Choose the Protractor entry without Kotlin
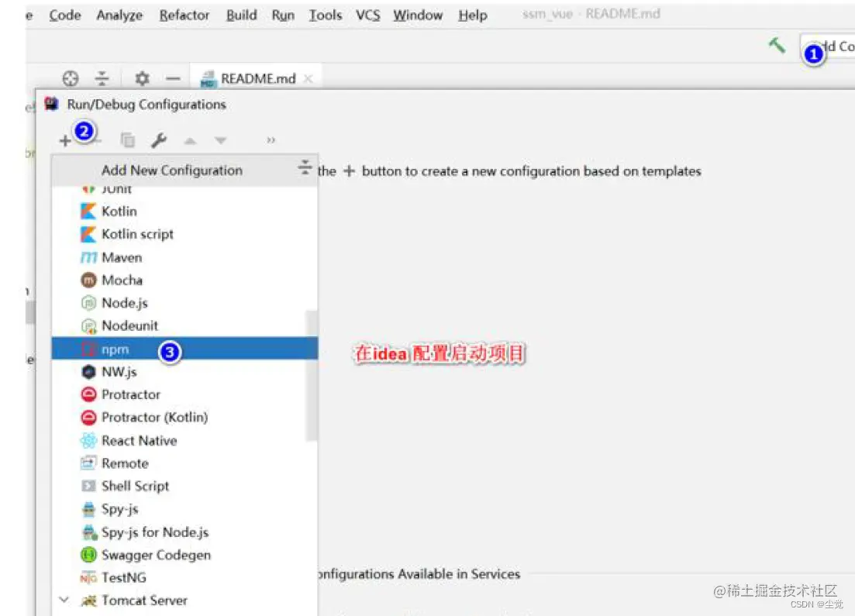855x616 pixels. pyautogui.click(x=184, y=394)
